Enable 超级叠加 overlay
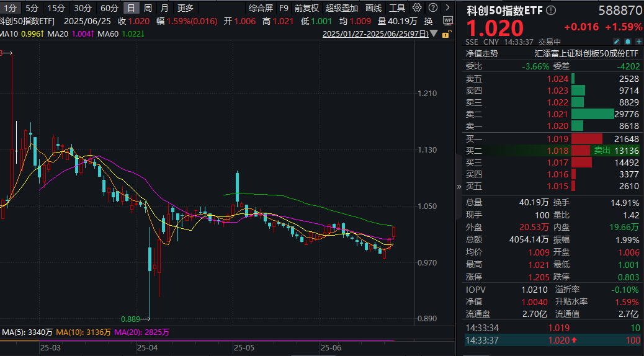This screenshot has height=356, width=644. [x=342, y=8]
